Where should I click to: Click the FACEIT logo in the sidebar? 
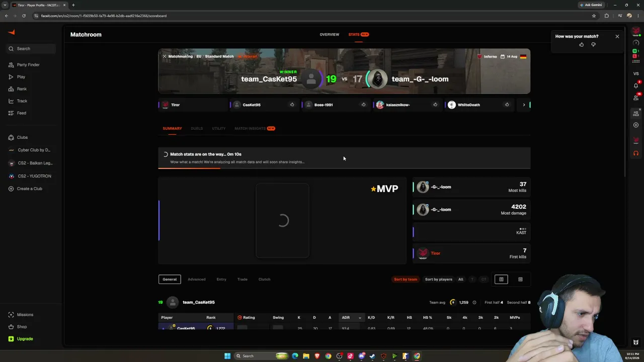(x=12, y=33)
